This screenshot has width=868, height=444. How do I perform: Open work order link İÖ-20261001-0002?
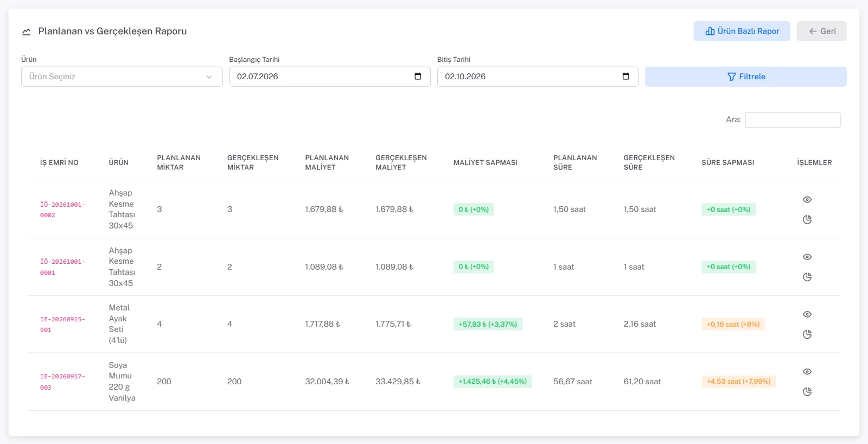[x=62, y=210]
